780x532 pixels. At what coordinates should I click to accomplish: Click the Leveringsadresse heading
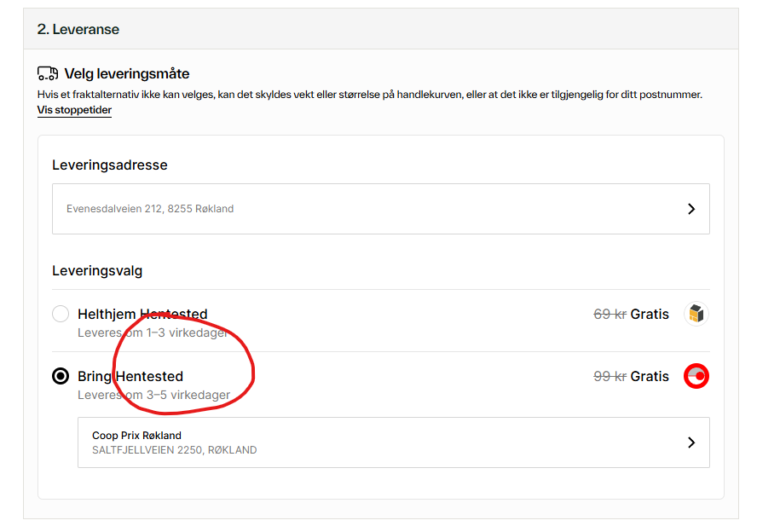tap(109, 165)
